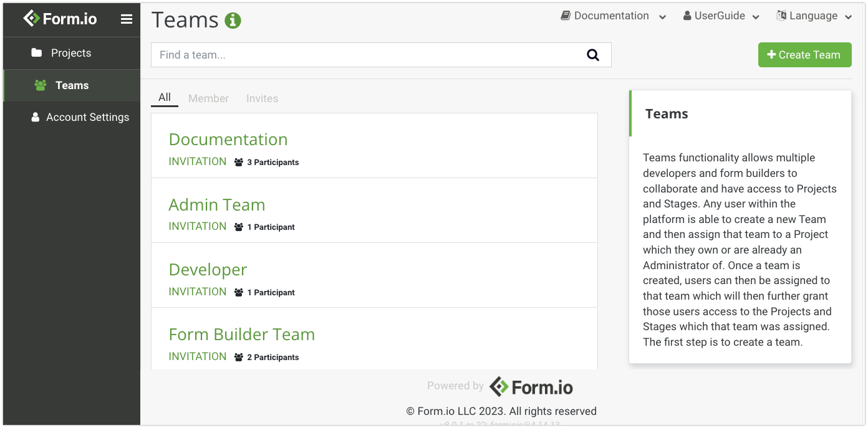The width and height of the screenshot is (868, 428).
Task: Toggle the hamburger menu icon
Action: [127, 19]
